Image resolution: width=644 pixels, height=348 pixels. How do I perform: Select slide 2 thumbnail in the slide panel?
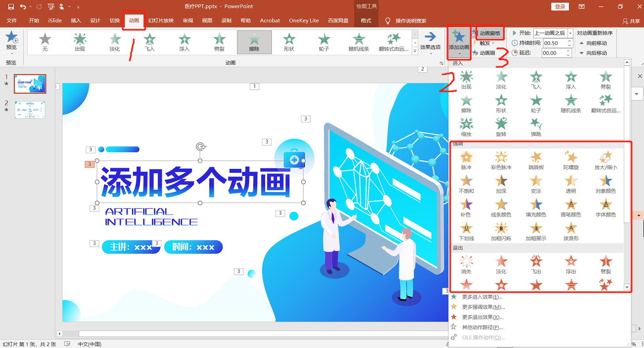coord(30,110)
